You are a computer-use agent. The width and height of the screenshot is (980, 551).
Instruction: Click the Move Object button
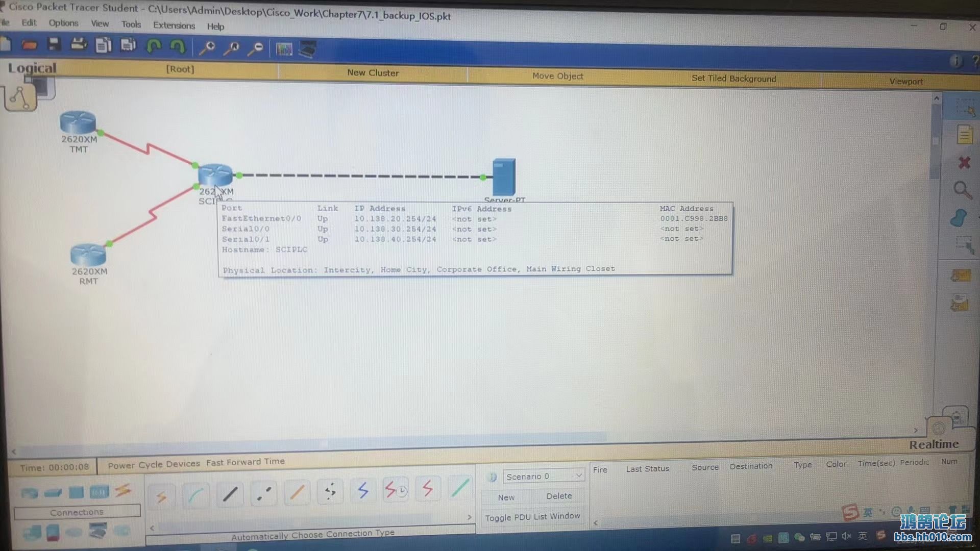coord(557,76)
